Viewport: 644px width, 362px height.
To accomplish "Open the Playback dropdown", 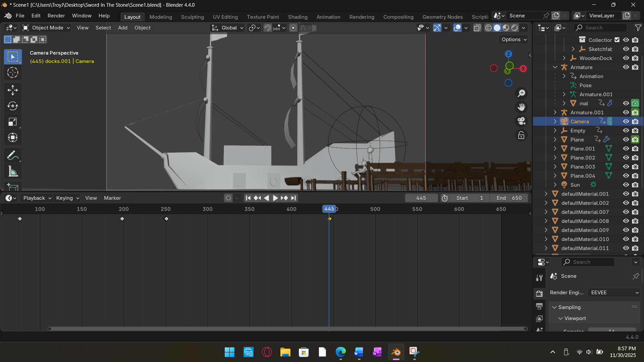I will point(36,198).
